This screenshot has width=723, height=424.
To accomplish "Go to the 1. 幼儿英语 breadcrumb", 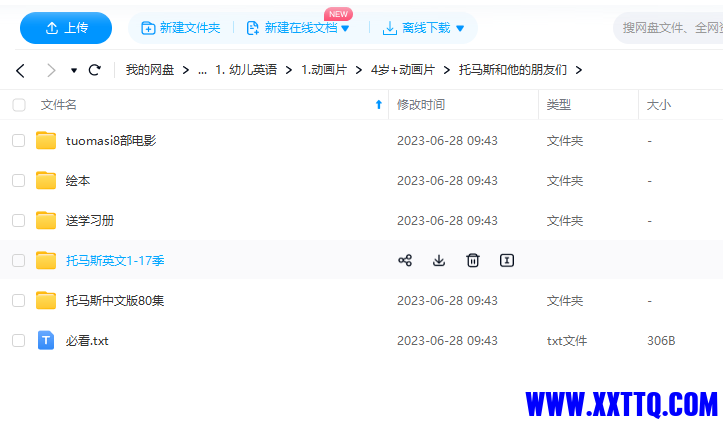I will (246, 70).
